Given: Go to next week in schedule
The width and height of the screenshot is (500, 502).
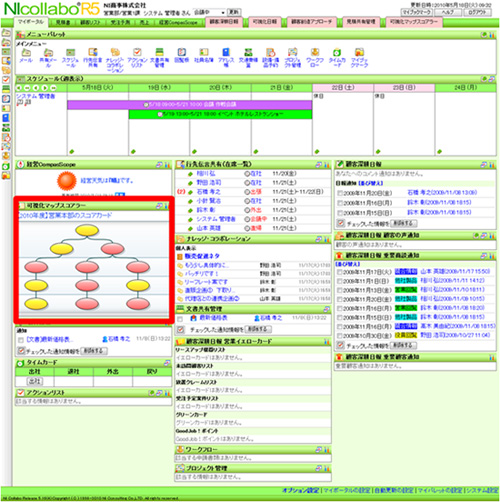Looking at the screenshot, I should point(45,88).
